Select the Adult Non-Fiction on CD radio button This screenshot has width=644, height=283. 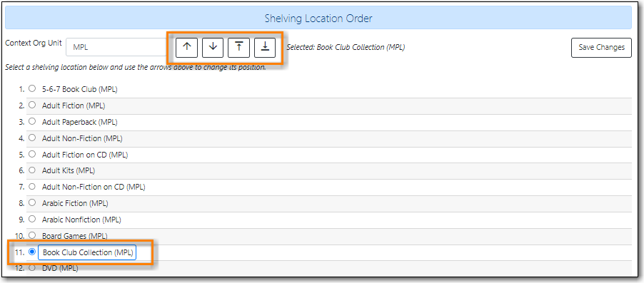pos(32,186)
